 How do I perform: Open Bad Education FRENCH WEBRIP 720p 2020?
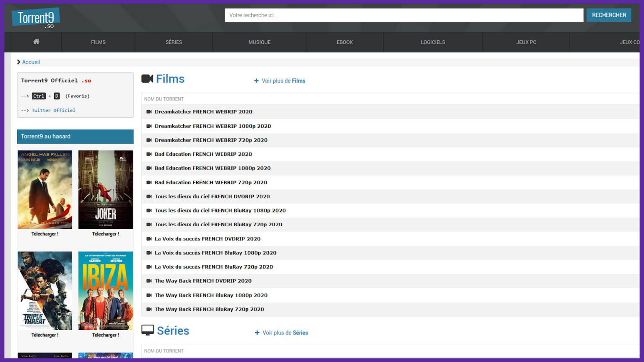211,182
